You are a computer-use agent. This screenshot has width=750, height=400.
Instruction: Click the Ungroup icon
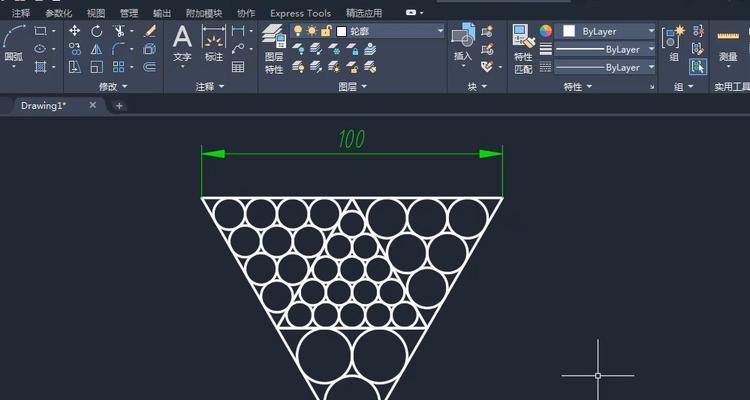698,32
